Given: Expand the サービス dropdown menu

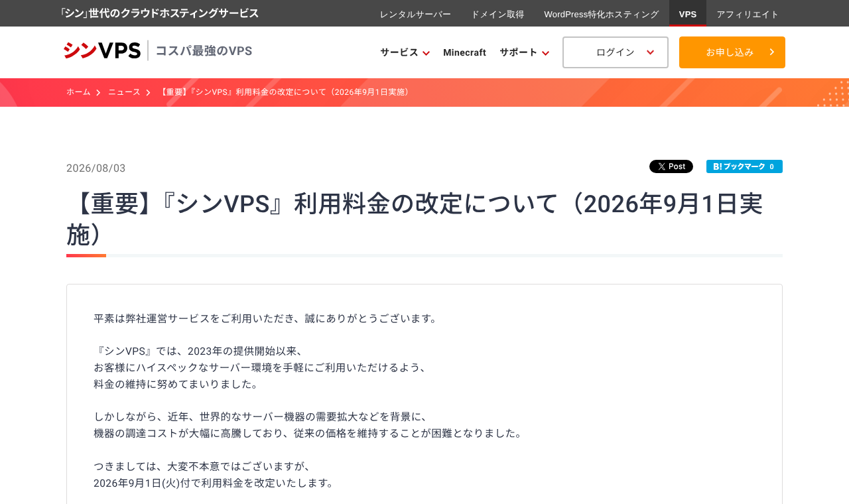Looking at the screenshot, I should (405, 52).
